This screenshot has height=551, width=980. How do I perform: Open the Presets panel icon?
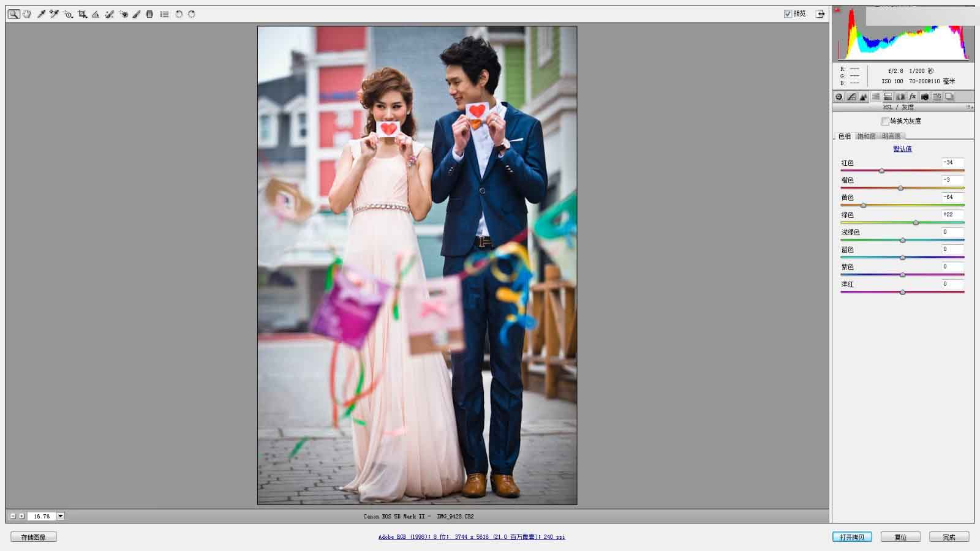tap(937, 97)
